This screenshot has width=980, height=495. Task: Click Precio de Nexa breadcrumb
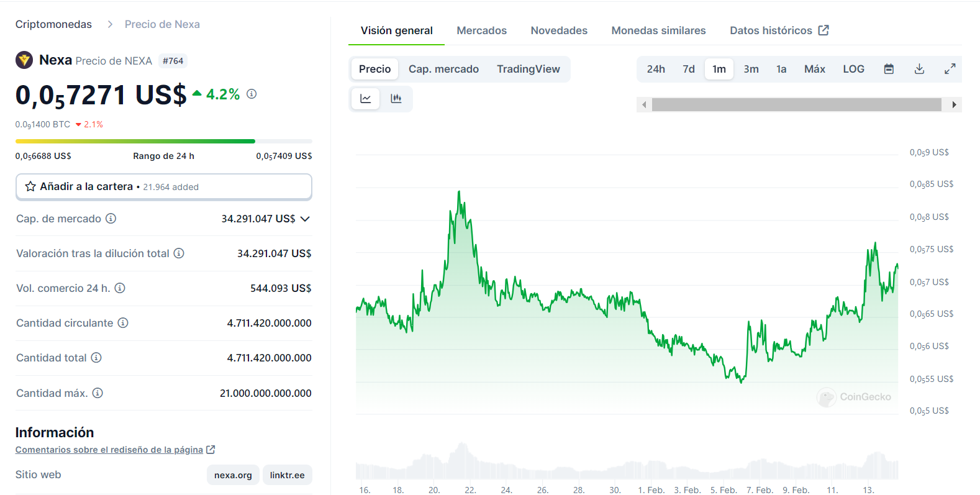162,24
